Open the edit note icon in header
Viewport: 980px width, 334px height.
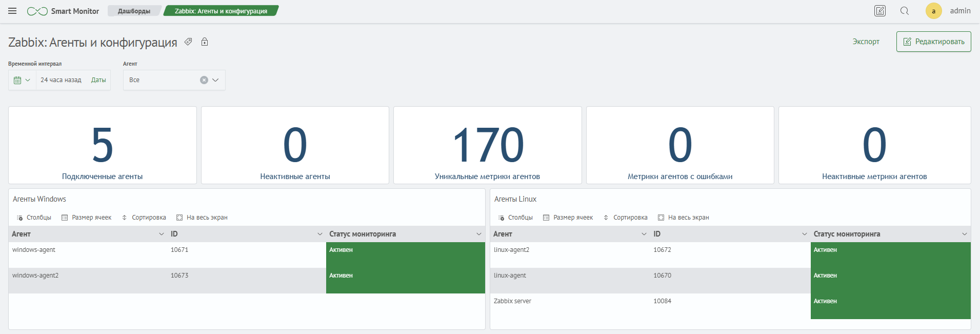click(x=880, y=11)
